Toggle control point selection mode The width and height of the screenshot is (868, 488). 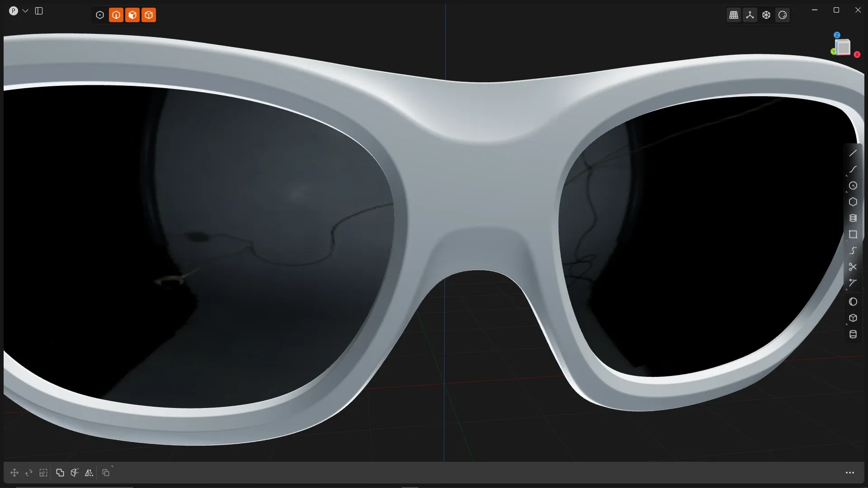point(100,15)
